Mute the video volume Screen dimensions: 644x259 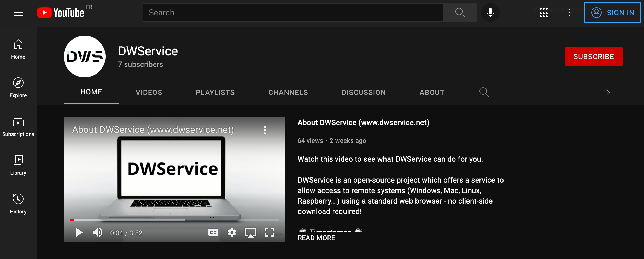point(98,232)
